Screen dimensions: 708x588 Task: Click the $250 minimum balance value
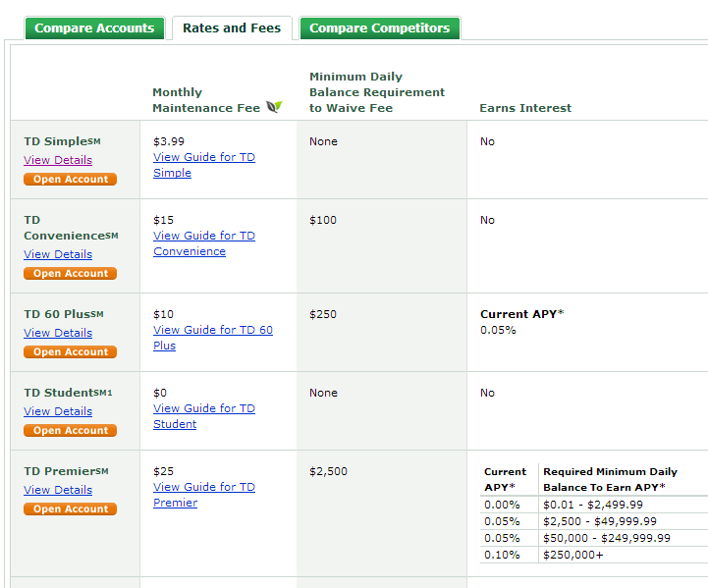point(323,314)
